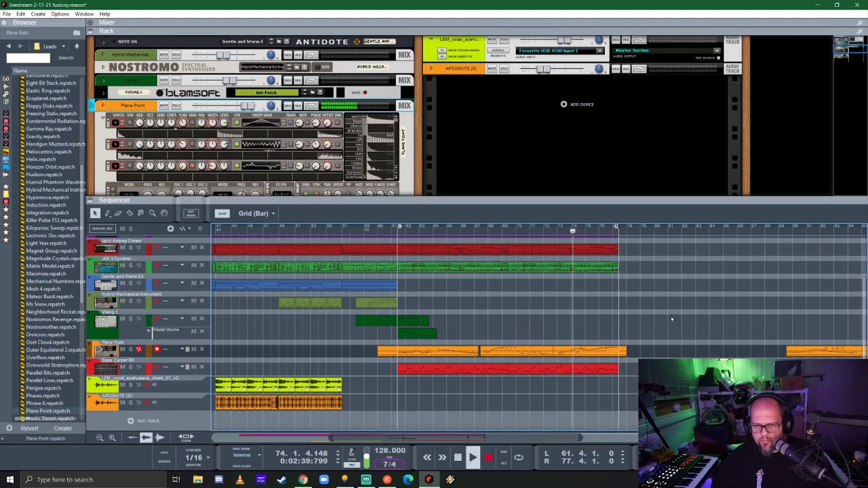Image resolution: width=868 pixels, height=488 pixels.
Task: Toggle record enable on Plane Point track
Action: click(157, 350)
